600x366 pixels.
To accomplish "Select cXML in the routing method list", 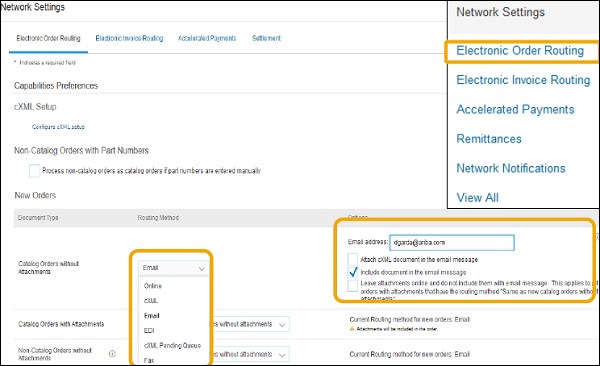I will [x=151, y=301].
